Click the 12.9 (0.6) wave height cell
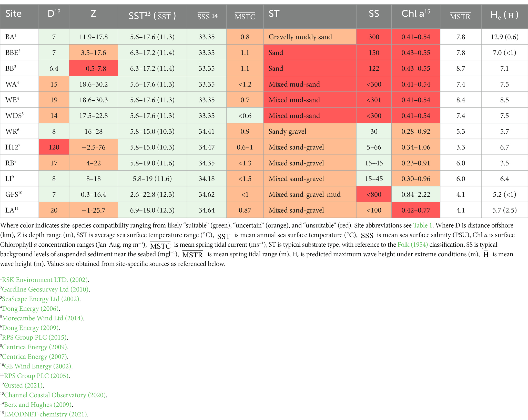 504,37
